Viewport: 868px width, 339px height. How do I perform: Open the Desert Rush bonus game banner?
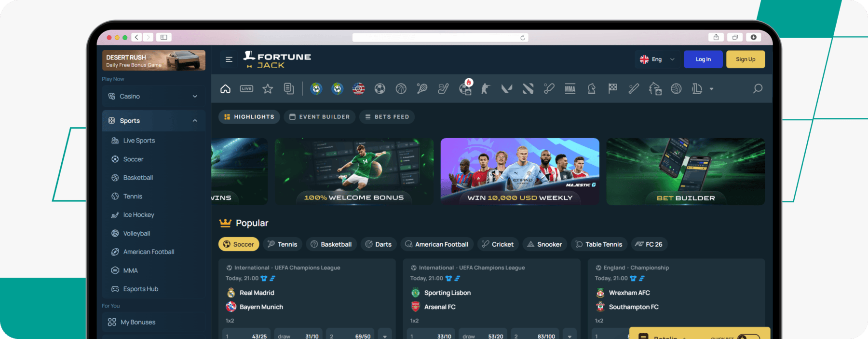[154, 60]
